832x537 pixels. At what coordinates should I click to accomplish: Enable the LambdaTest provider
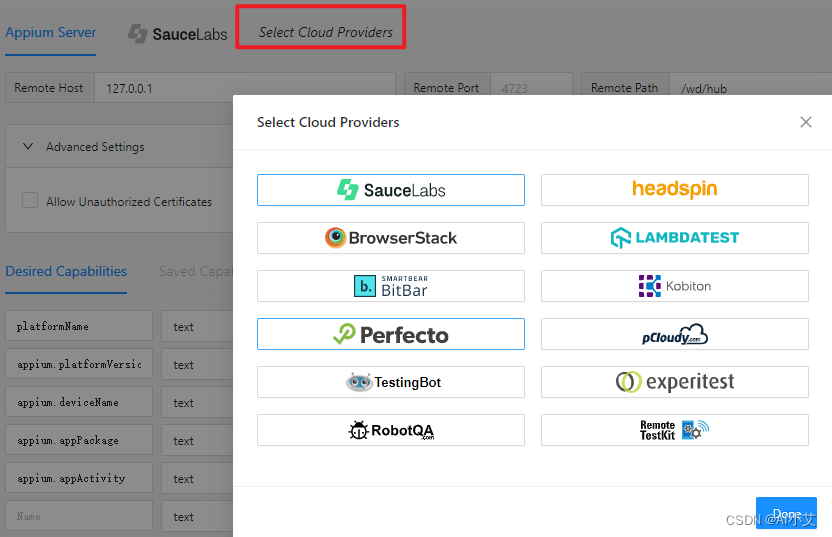click(x=674, y=238)
